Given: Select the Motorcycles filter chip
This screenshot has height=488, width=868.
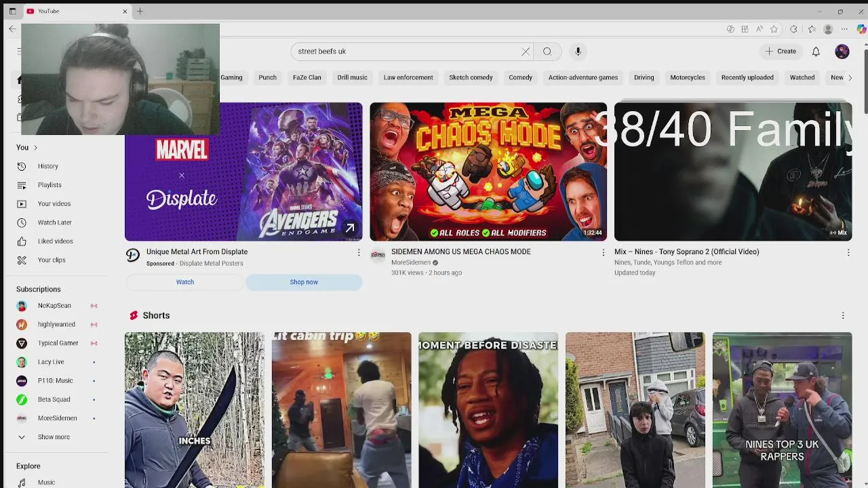Looking at the screenshot, I should pos(688,77).
